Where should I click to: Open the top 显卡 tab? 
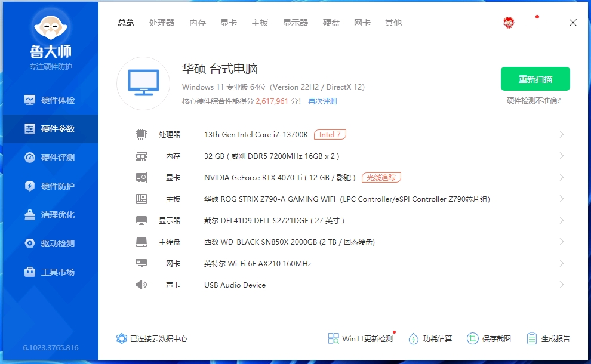click(x=229, y=23)
